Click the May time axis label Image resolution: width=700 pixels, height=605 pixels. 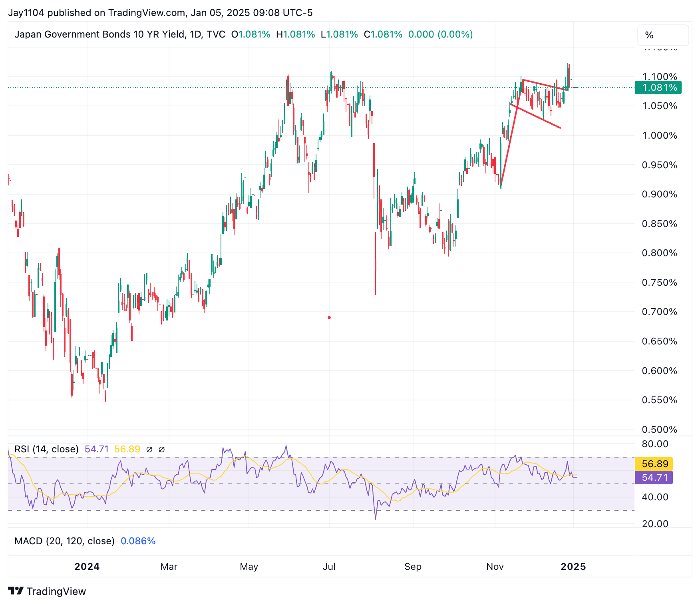249,567
